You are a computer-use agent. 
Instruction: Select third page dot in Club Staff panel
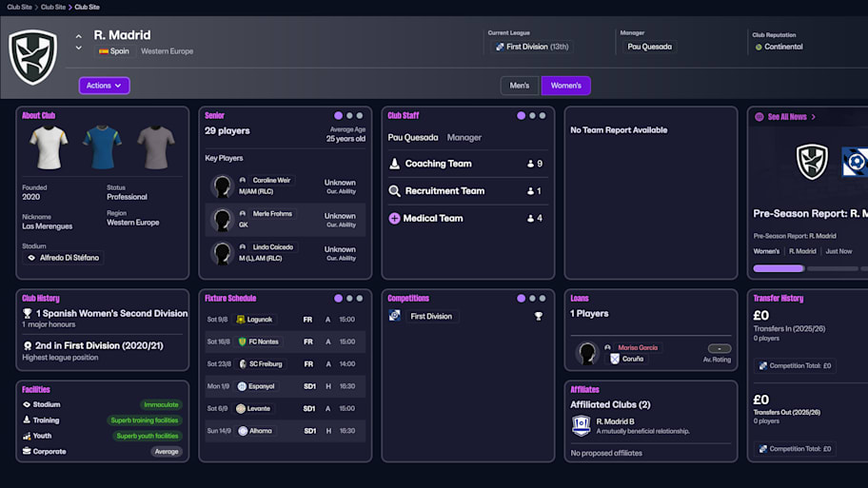click(542, 116)
